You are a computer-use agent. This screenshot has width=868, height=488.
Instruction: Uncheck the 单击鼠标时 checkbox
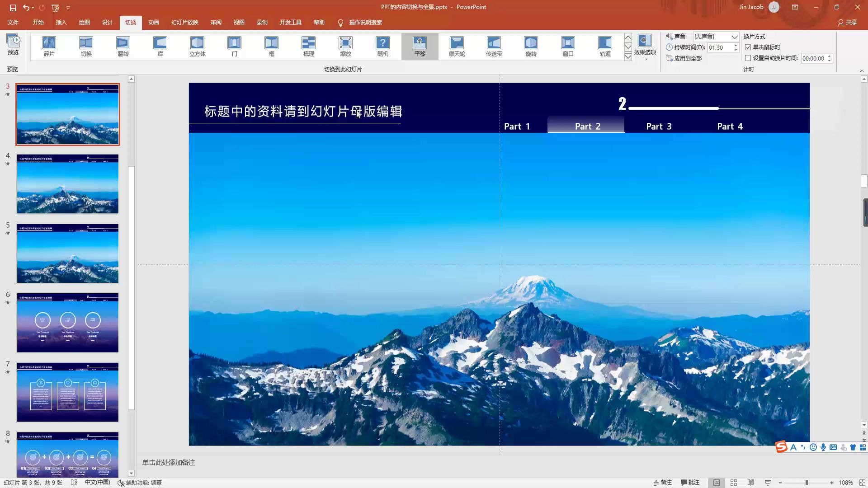click(x=748, y=47)
